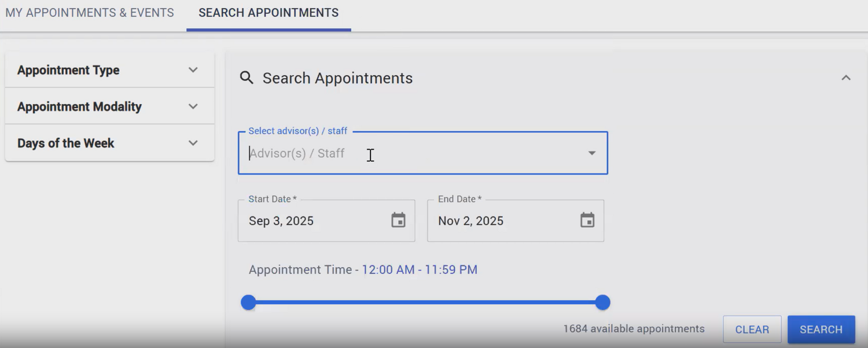Expand the Days of the Week filter
The width and height of the screenshot is (868, 348).
pos(193,143)
